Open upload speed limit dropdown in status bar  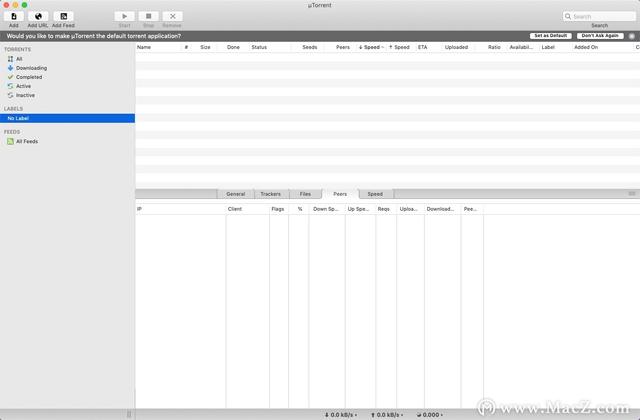(387, 415)
